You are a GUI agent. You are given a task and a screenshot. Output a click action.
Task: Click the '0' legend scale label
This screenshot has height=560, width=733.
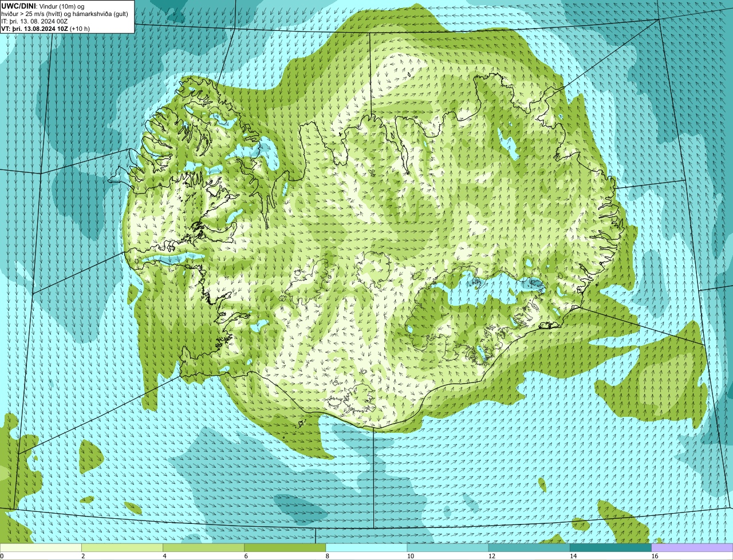click(x=2, y=556)
